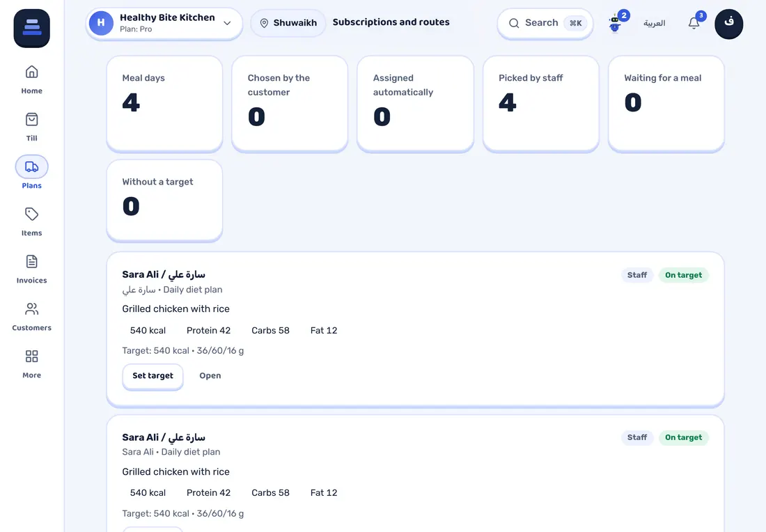Click the Staff badge on the second card

(637, 437)
